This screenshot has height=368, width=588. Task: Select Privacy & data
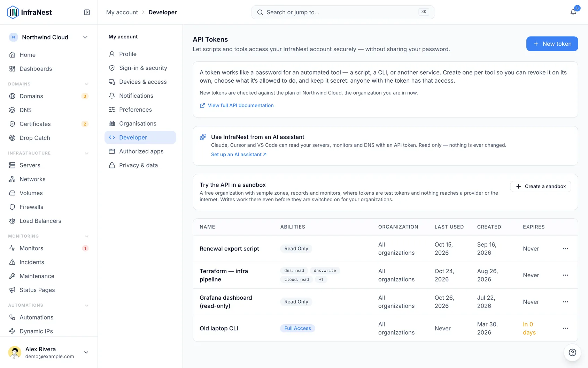pos(140,165)
